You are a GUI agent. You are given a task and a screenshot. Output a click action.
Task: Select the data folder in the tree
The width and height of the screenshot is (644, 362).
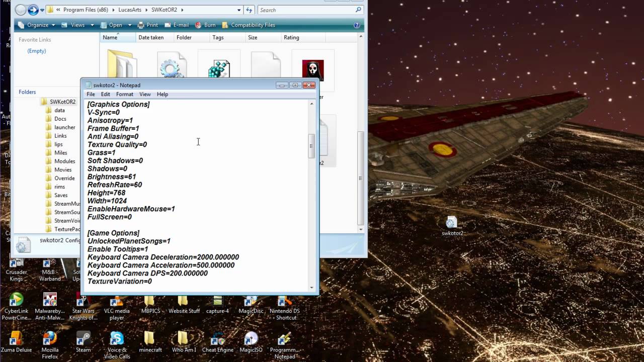tap(59, 110)
